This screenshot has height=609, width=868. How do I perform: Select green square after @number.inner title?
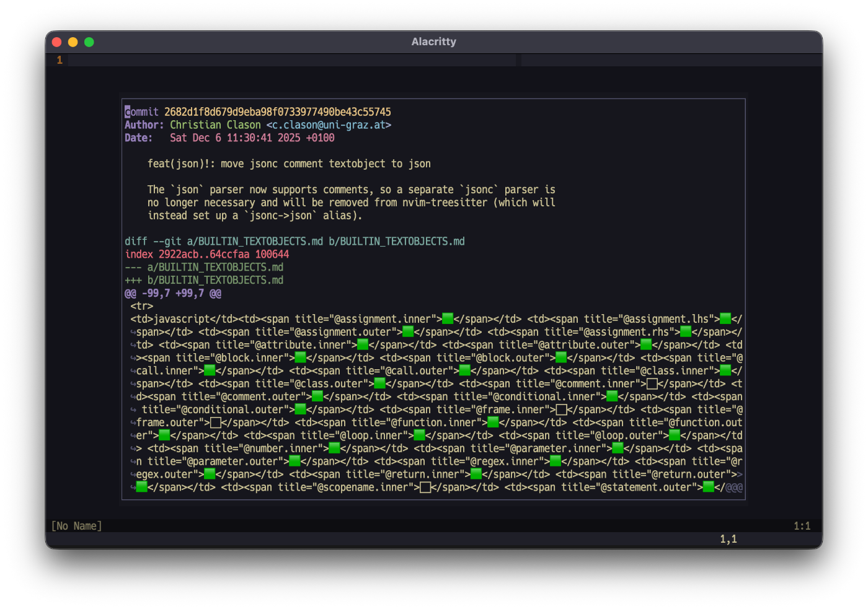334,449
